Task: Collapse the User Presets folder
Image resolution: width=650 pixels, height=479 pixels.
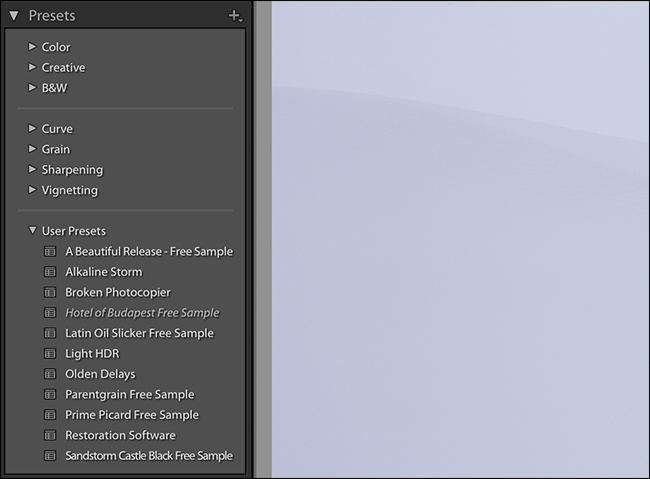Action: [33, 231]
